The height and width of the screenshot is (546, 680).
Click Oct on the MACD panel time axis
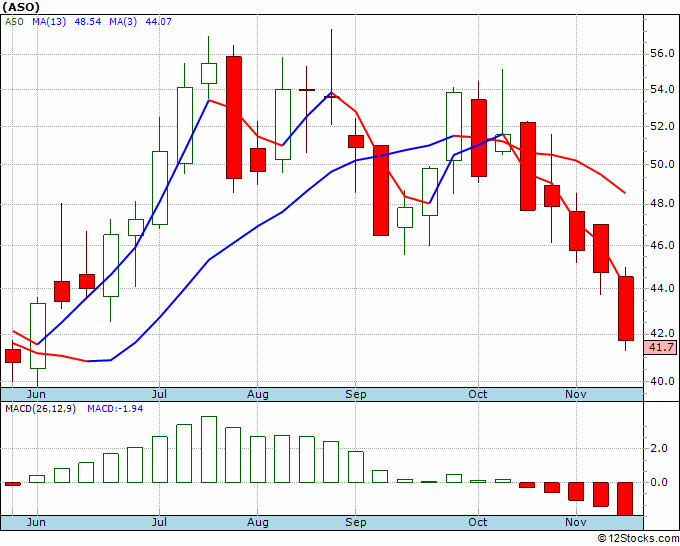point(478,522)
